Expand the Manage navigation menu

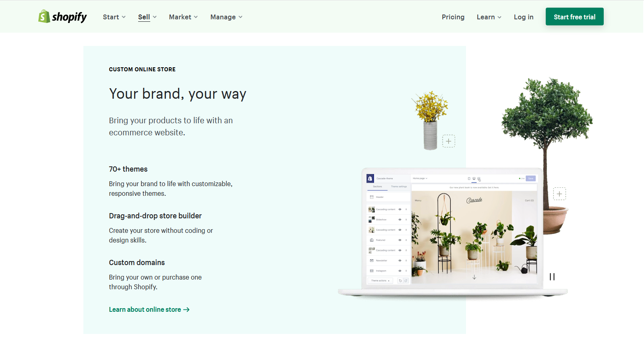point(226,17)
